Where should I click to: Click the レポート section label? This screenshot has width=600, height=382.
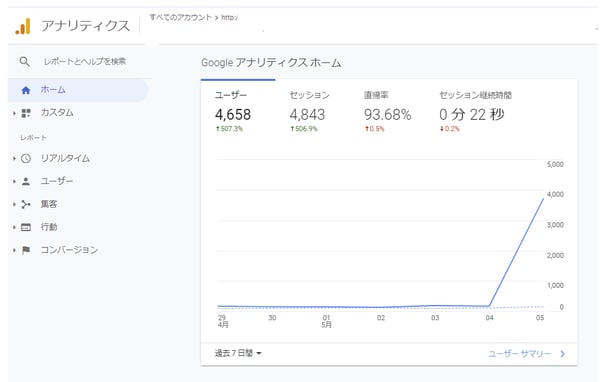click(33, 137)
